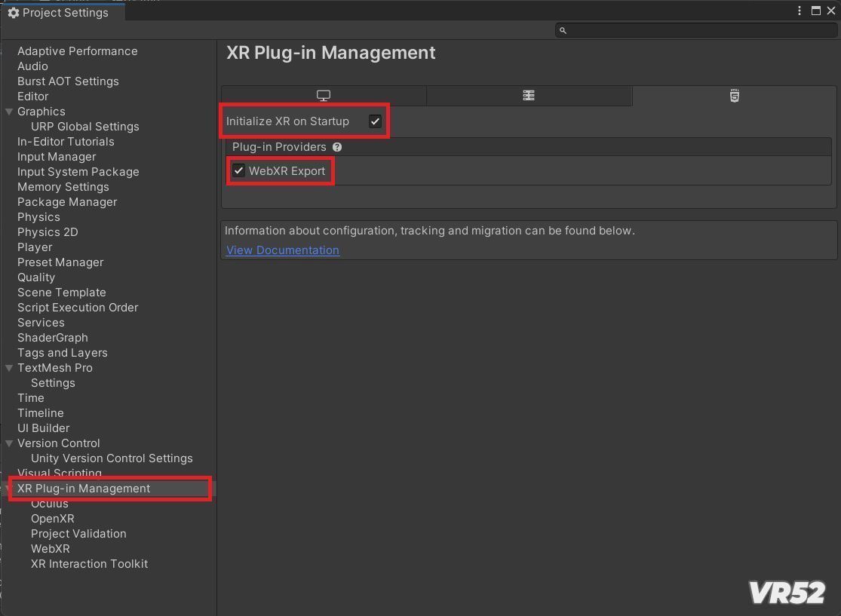The image size is (841, 616).
Task: Select the Physics entry
Action: pyautogui.click(x=38, y=217)
